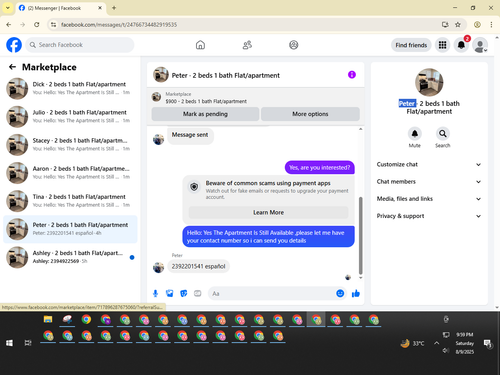Select the Messenger | Facebook tab
The width and height of the screenshot is (500, 375).
61,8
